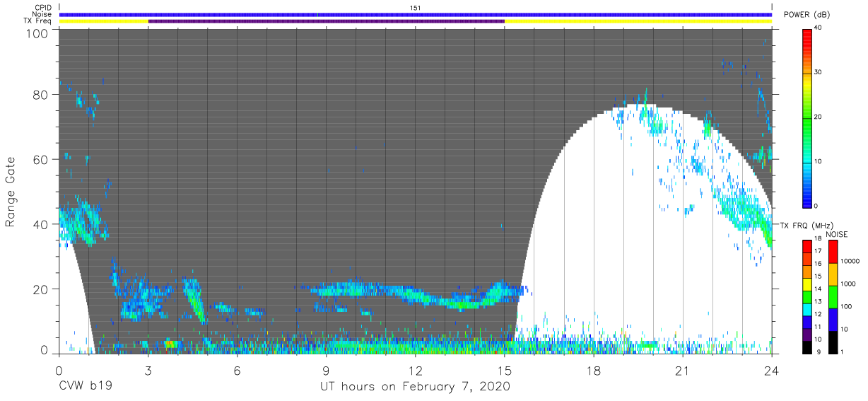Click the x-axis tick label '3'
868x401 pixels.
[148, 371]
